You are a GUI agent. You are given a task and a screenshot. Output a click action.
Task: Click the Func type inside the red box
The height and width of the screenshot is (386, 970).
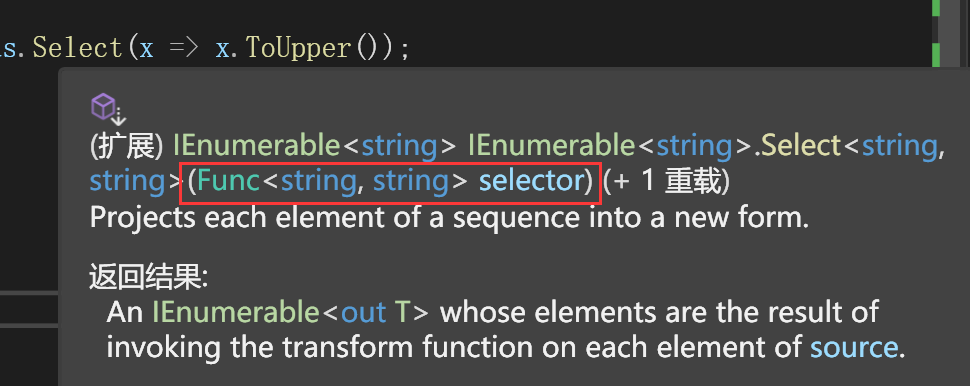pos(230,181)
